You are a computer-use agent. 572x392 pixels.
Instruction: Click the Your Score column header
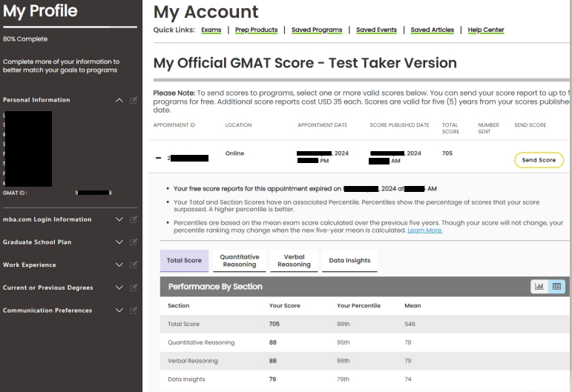tap(285, 305)
